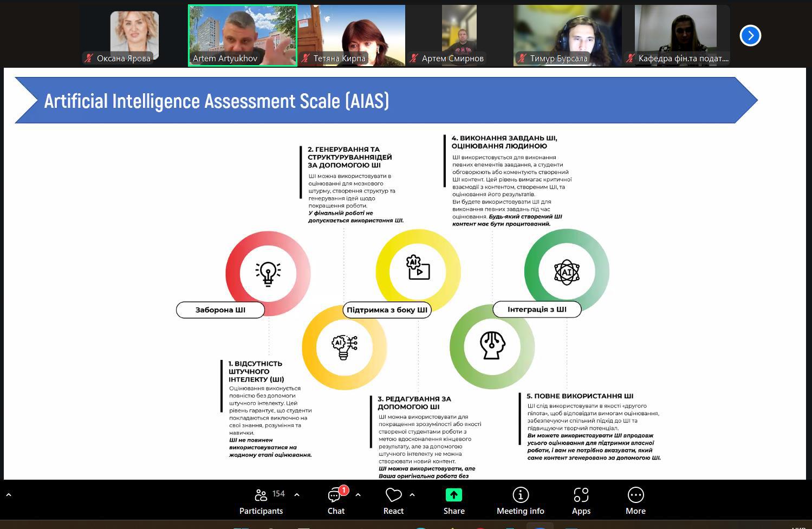Click muted mic icon on Тимур Бурсала
812x529 pixels.
click(x=522, y=58)
